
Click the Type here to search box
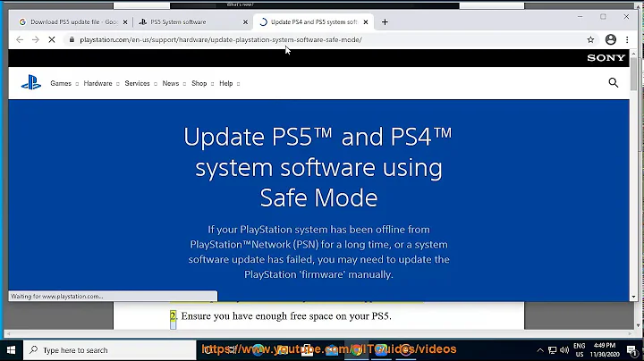(x=110, y=350)
